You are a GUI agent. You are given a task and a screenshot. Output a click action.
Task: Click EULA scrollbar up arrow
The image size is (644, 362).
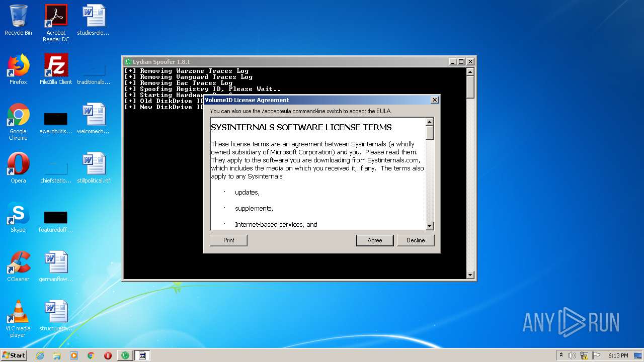pyautogui.click(x=430, y=122)
